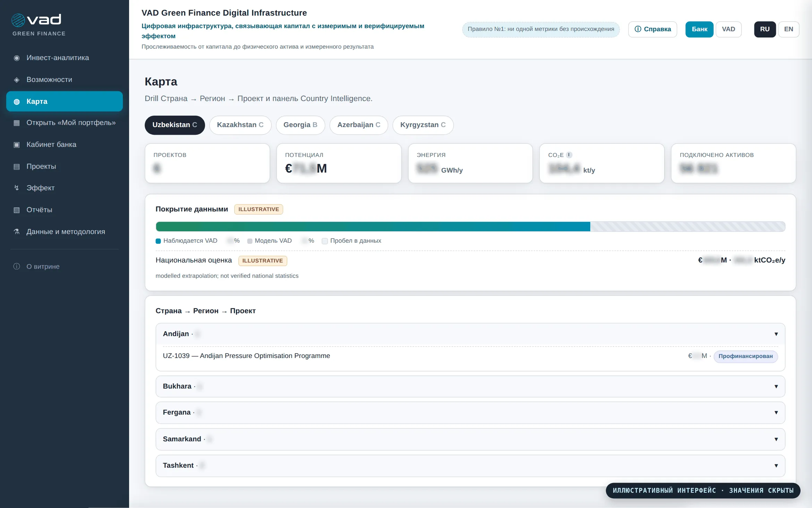Click the О витрине info icon
Viewport: 812px width, 508px height.
[x=17, y=266]
